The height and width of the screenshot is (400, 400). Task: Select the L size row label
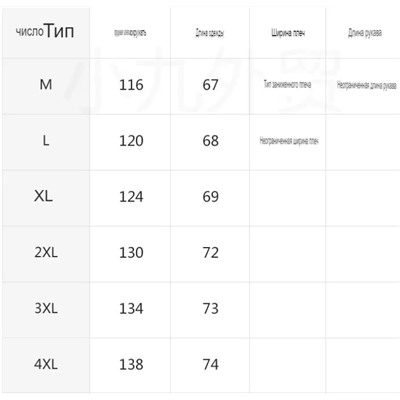point(46,141)
